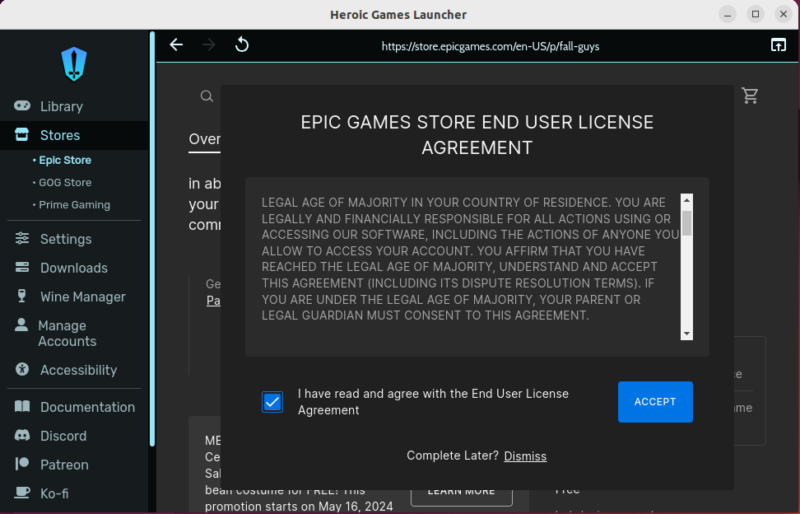Open the Discord link in sidebar

pyautogui.click(x=63, y=436)
